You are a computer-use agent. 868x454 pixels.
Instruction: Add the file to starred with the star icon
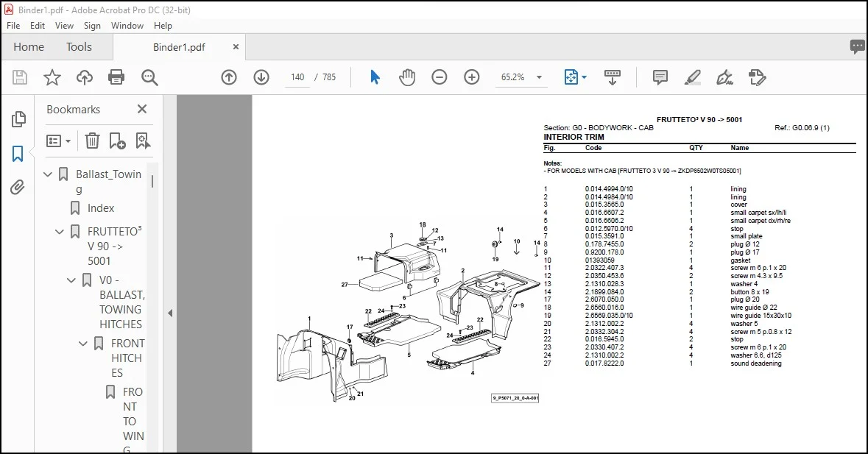52,77
